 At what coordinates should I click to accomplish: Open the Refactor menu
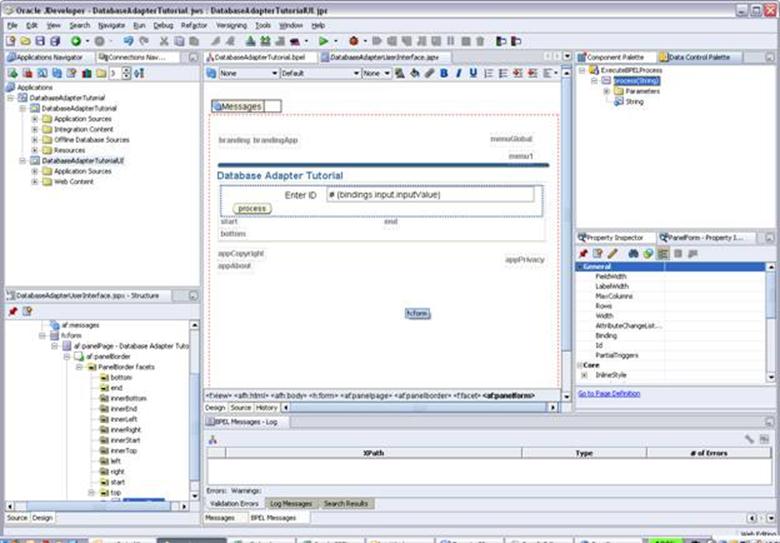tap(194, 25)
